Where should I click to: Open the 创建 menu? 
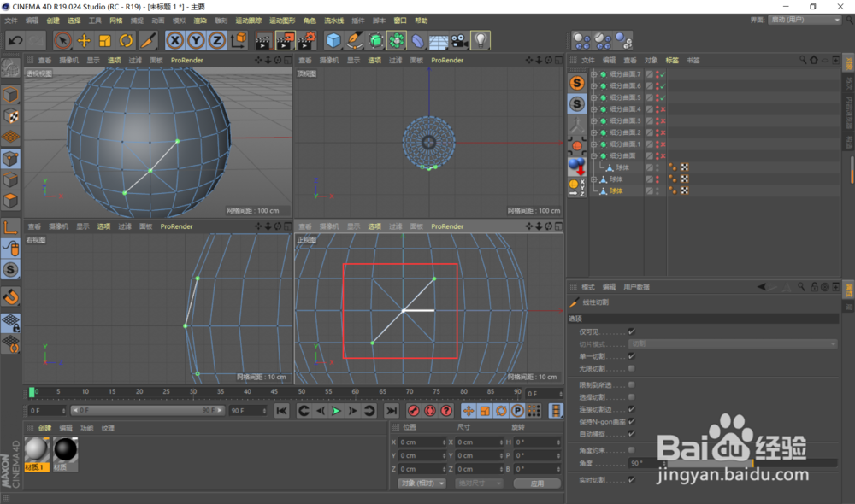click(x=53, y=21)
